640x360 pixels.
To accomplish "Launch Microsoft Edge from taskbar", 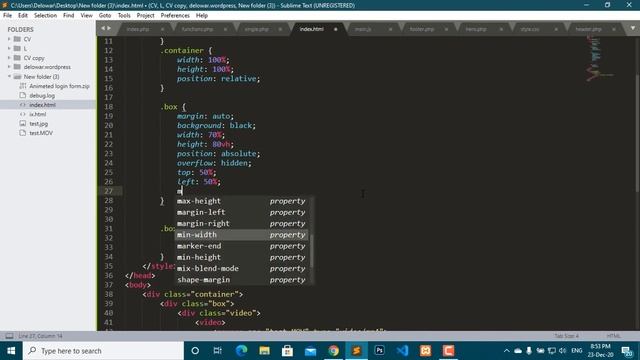I will click(241, 351).
